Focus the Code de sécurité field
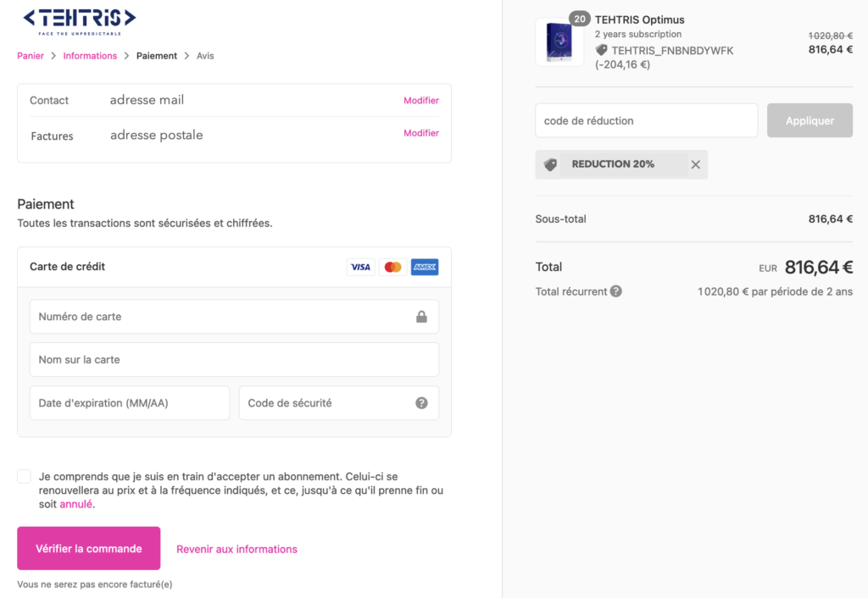868x598 pixels. (x=339, y=402)
